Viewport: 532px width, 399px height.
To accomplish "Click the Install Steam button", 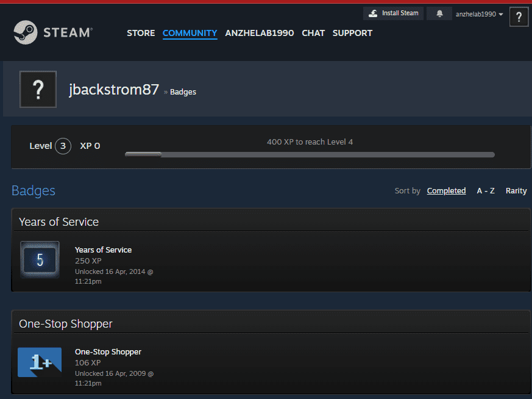I will pyautogui.click(x=394, y=13).
